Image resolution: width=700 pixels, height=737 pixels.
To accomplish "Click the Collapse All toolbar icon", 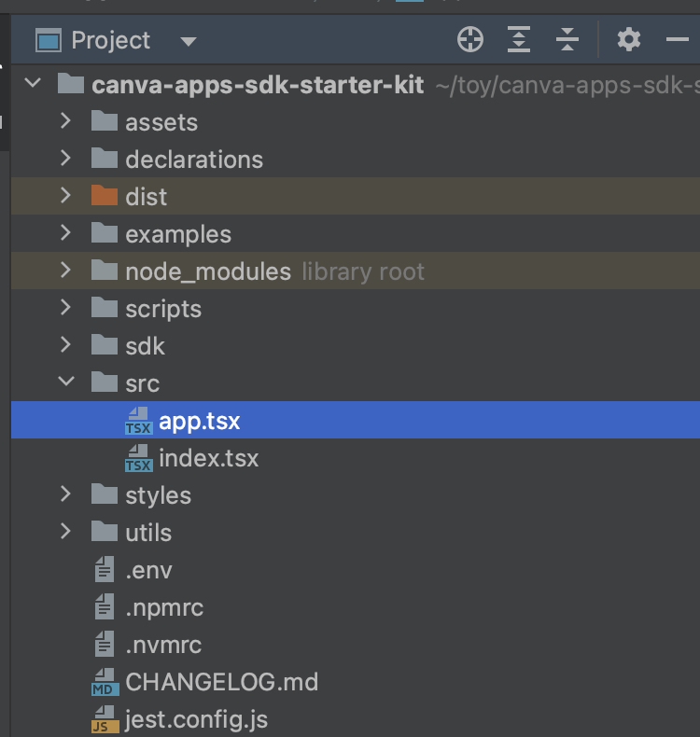I will coord(567,39).
